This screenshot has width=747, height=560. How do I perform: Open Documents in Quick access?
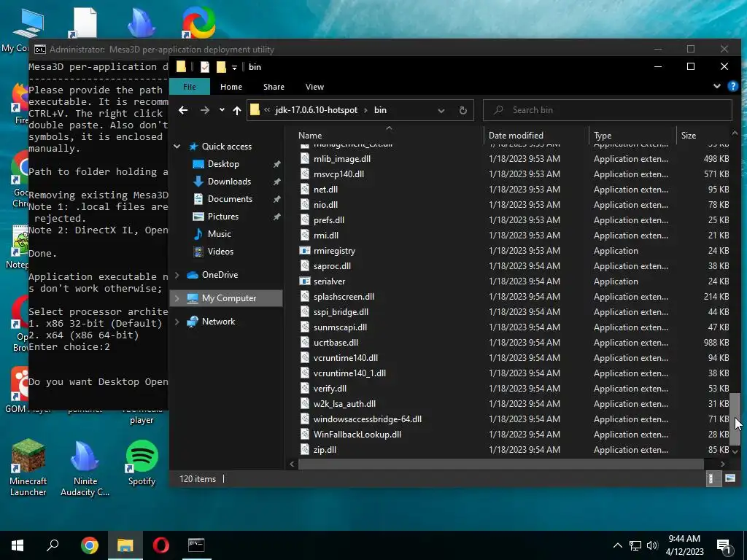pyautogui.click(x=230, y=199)
